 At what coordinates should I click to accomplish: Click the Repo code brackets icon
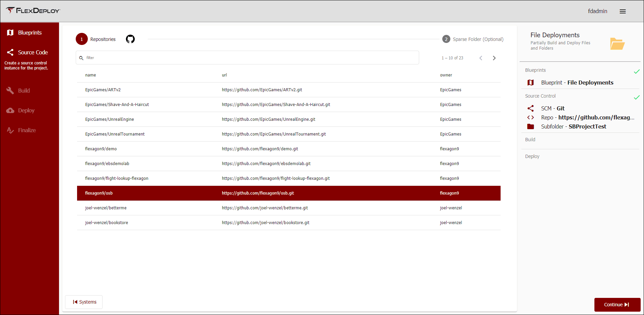[x=530, y=117]
